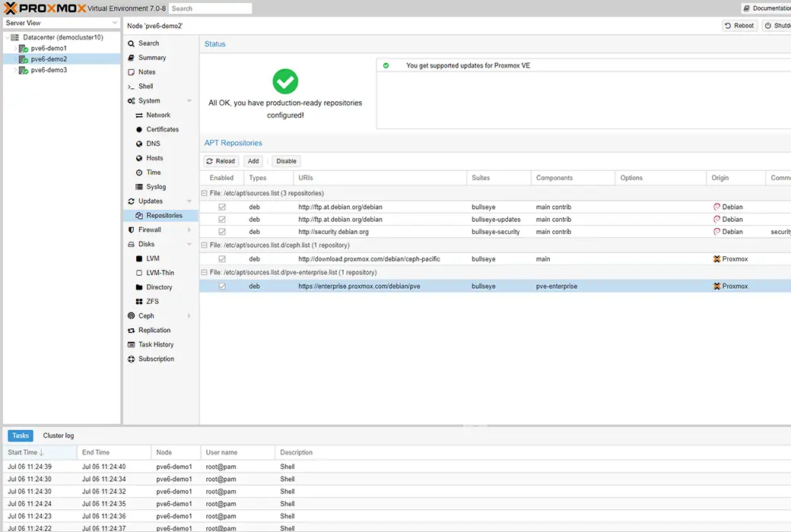Click the LVM square icon
791x532 pixels.
[139, 258]
